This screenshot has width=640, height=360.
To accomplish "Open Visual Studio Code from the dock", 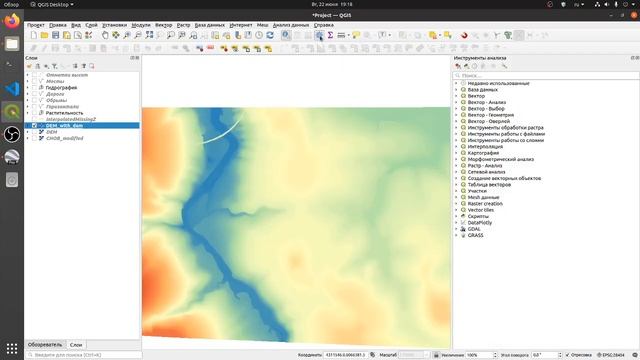I will (x=12, y=89).
